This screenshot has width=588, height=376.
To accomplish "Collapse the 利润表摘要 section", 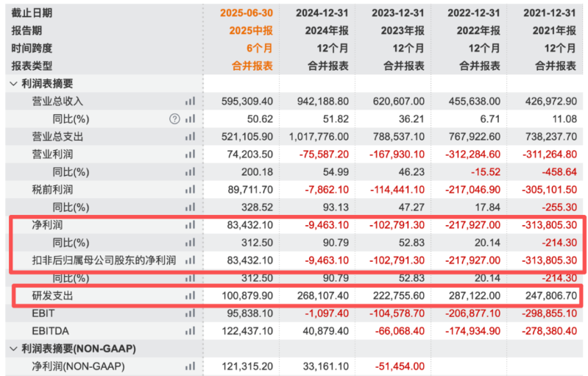I will coord(13,83).
